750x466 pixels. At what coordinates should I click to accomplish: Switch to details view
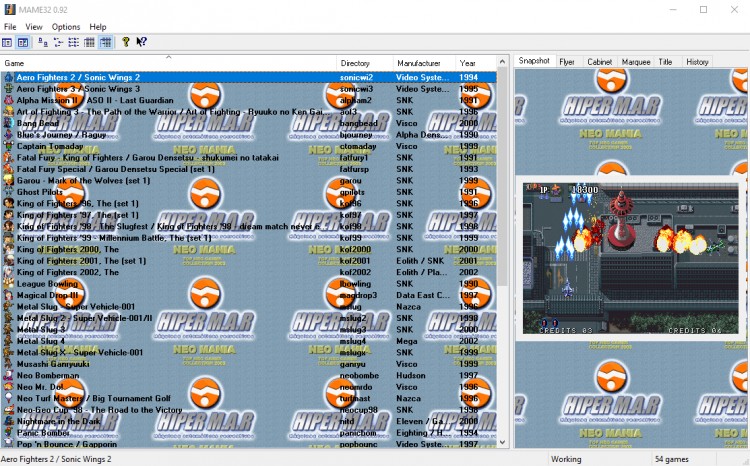point(89,43)
